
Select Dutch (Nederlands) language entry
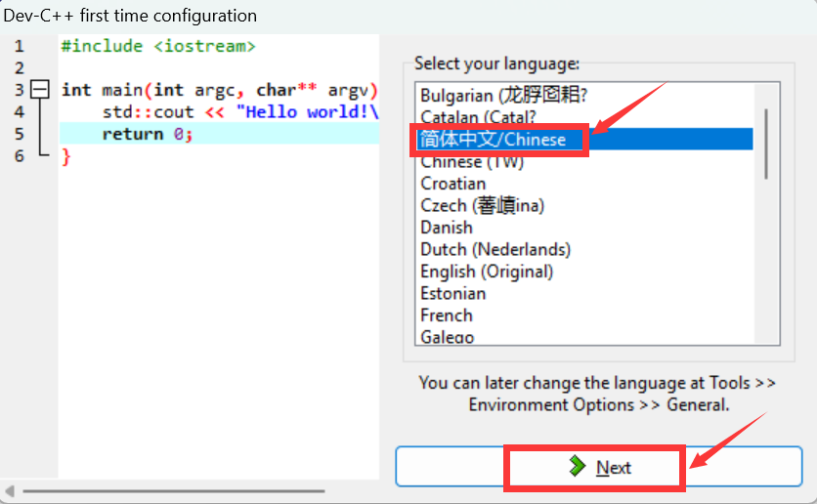click(x=584, y=249)
